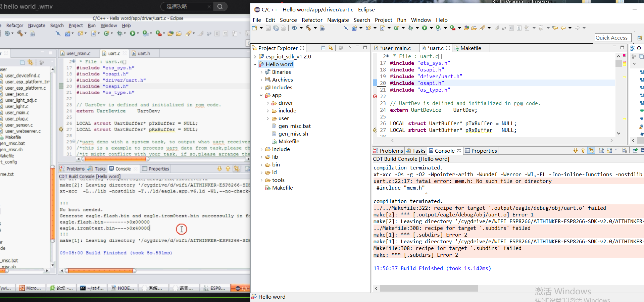Screen dimensions: 644x302
Task: Expand the tools folder
Action: (261, 180)
